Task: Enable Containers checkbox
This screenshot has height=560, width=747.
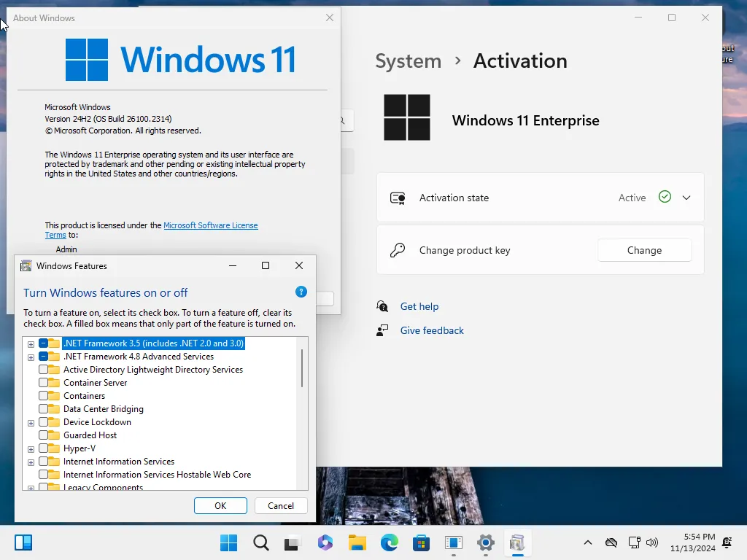Action: (43, 396)
